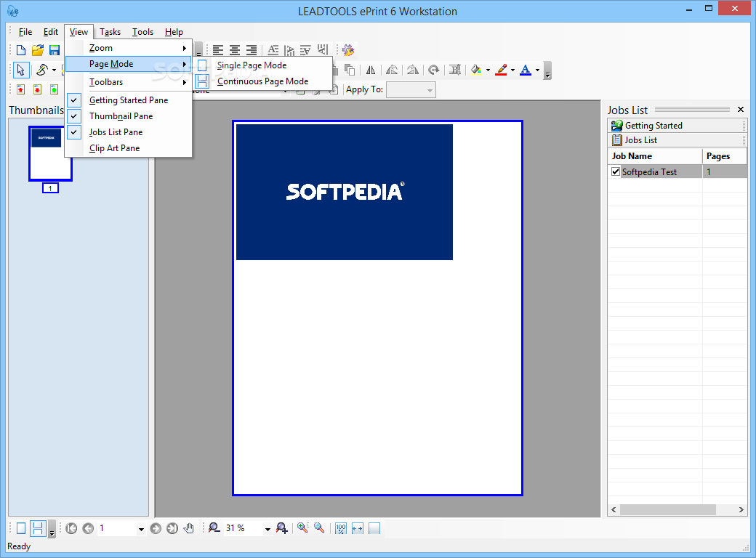Align text left in toolbar
Image resolution: width=756 pixels, height=558 pixels.
coord(218,49)
